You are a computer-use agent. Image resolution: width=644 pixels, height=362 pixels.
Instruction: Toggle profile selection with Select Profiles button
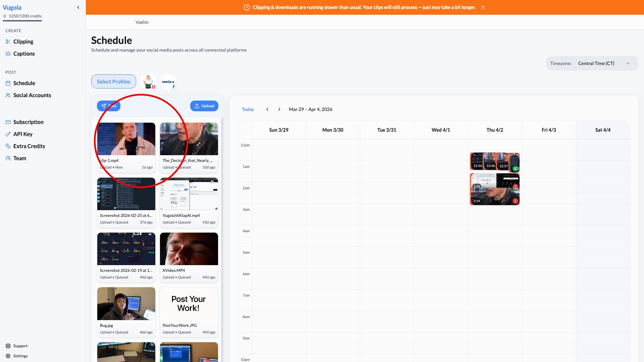point(113,81)
